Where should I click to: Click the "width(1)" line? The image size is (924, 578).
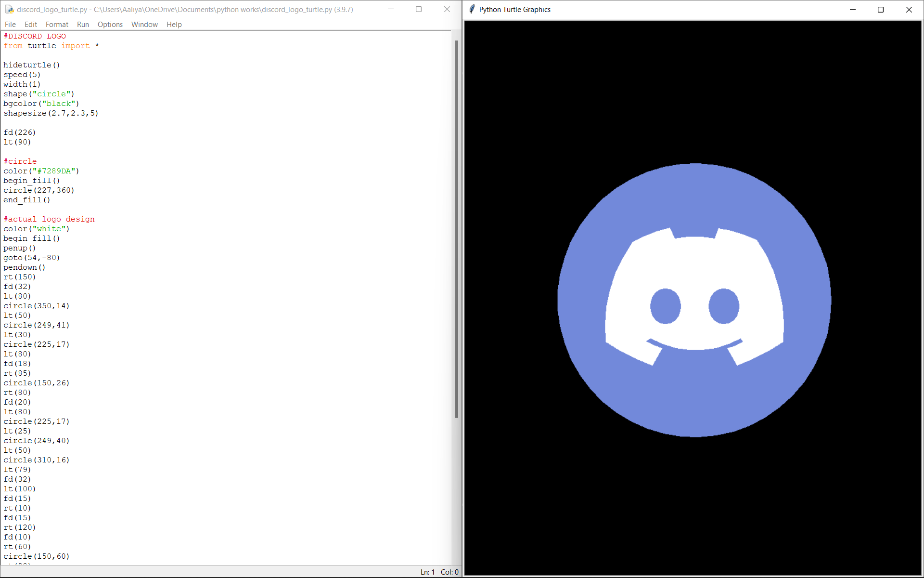[x=22, y=84]
